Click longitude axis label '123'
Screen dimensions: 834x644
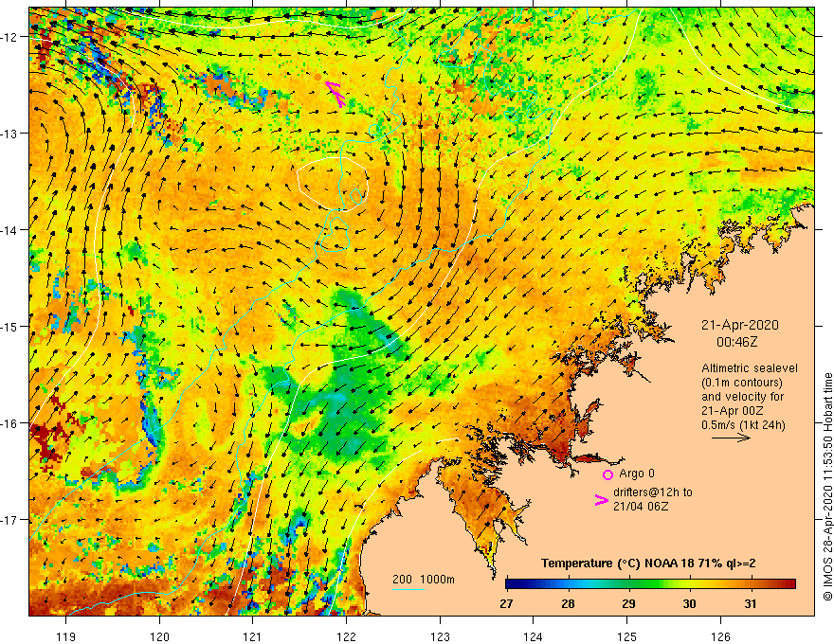coord(440,636)
